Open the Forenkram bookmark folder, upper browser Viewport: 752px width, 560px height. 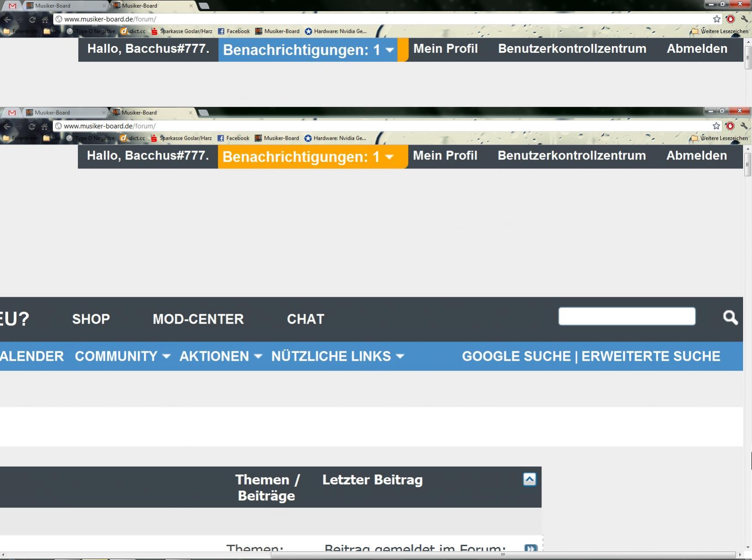21,31
